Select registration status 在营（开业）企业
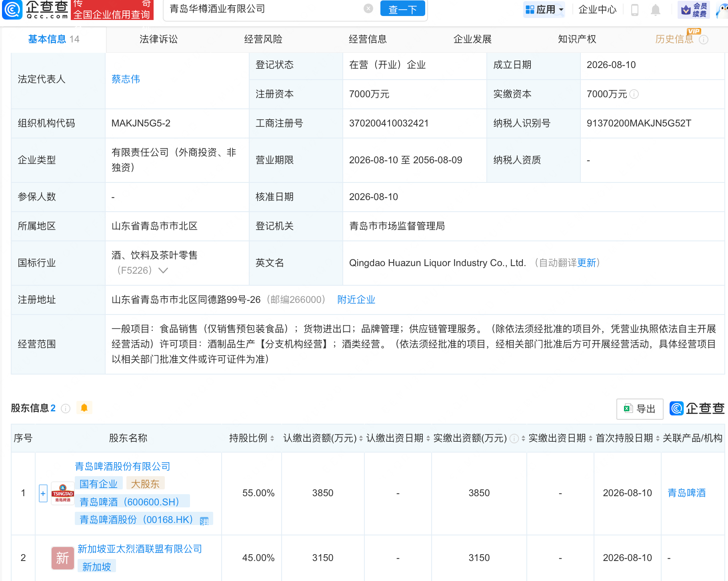This screenshot has height=581, width=728. pyautogui.click(x=388, y=65)
